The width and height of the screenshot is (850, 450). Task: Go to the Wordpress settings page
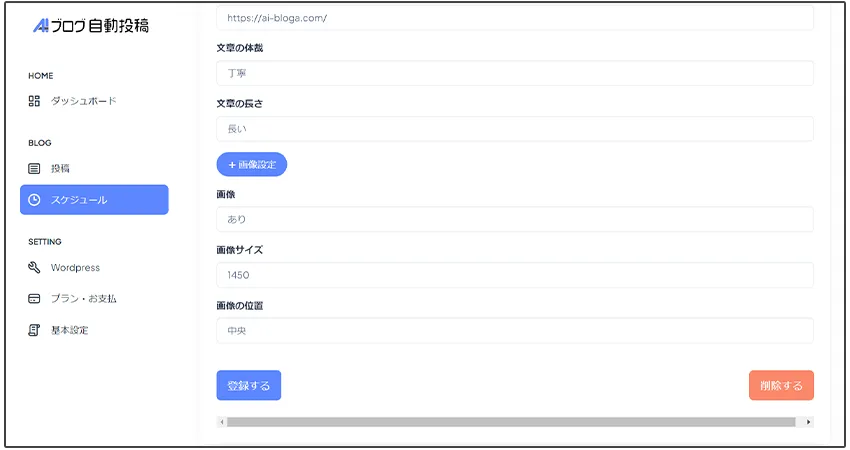tap(75, 267)
